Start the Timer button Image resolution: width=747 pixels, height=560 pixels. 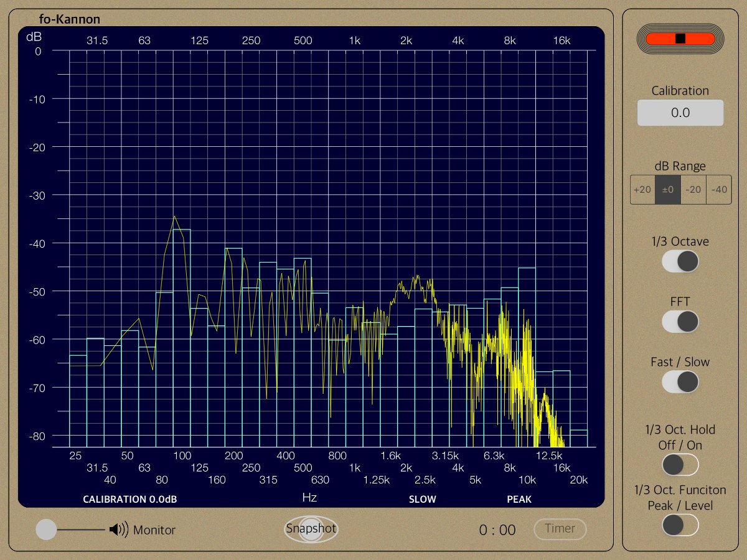coord(560,529)
